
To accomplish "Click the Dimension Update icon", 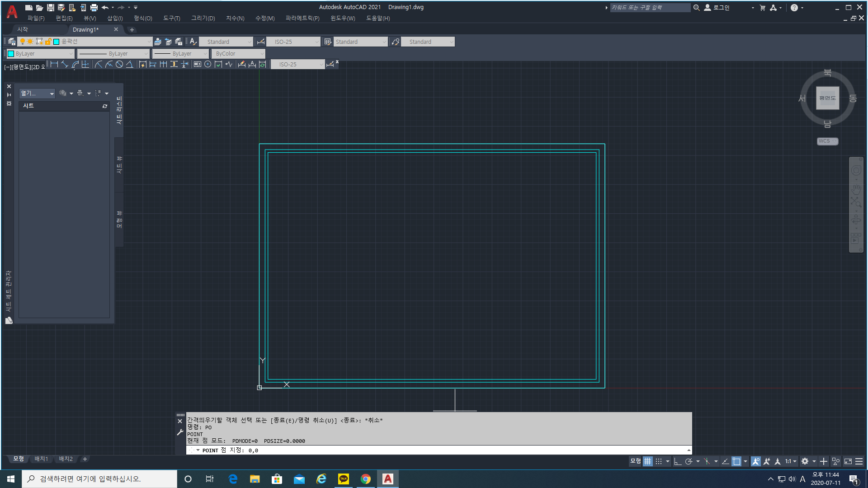I will coord(262,65).
